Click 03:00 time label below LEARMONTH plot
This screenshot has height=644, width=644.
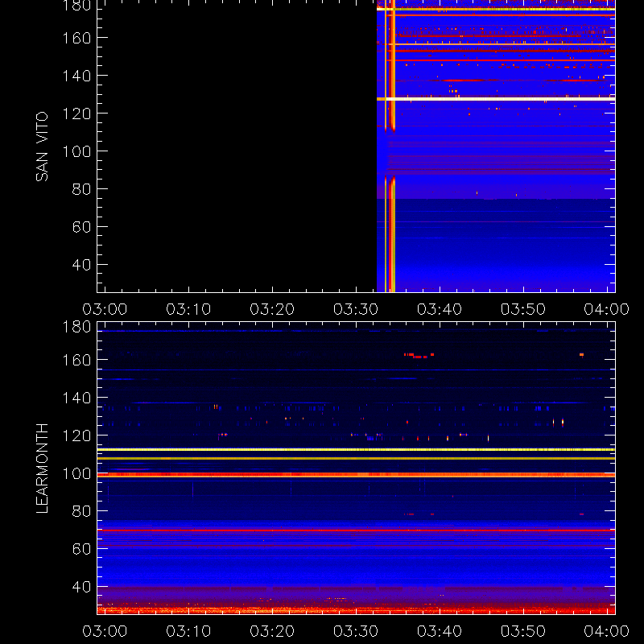point(105,631)
